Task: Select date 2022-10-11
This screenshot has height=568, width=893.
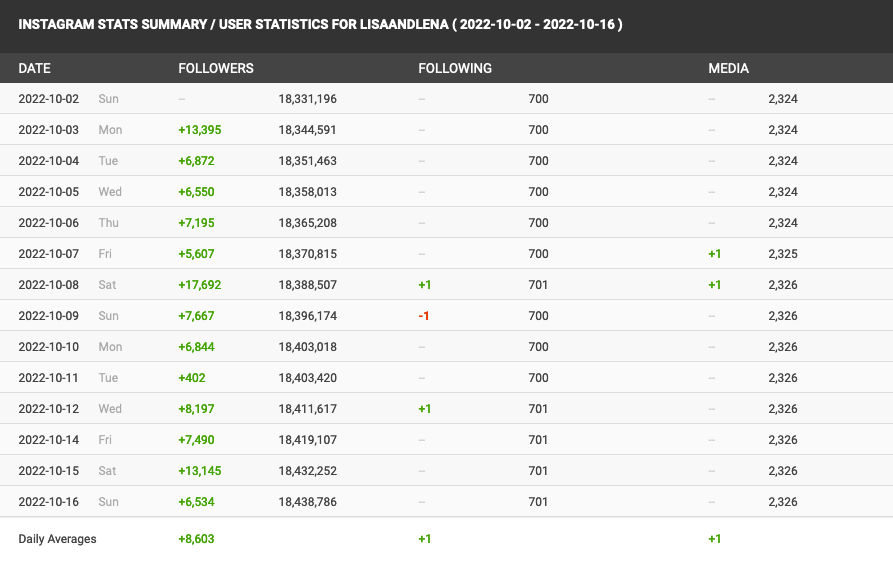Action: 48,378
